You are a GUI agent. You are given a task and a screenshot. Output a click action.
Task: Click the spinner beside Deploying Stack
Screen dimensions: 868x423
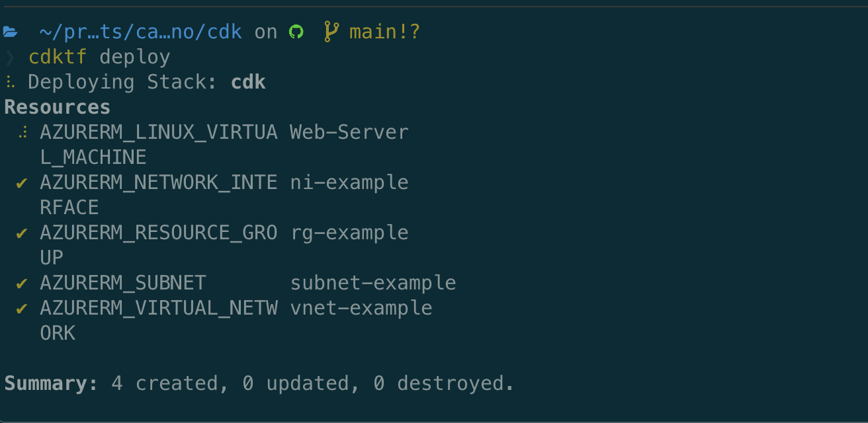pyautogui.click(x=9, y=82)
